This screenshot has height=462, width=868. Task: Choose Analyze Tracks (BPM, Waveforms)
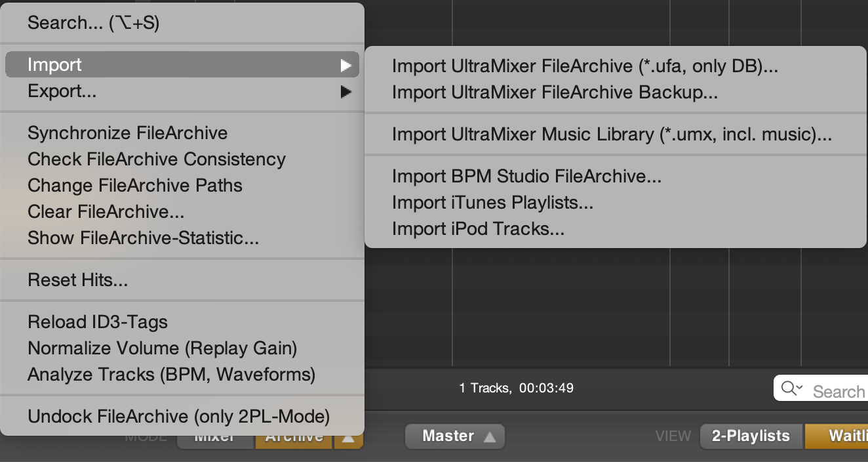(x=171, y=375)
